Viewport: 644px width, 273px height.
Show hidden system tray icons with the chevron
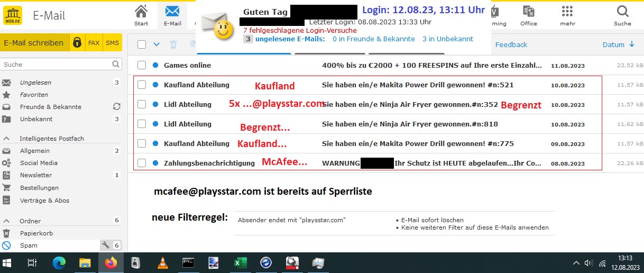576,262
